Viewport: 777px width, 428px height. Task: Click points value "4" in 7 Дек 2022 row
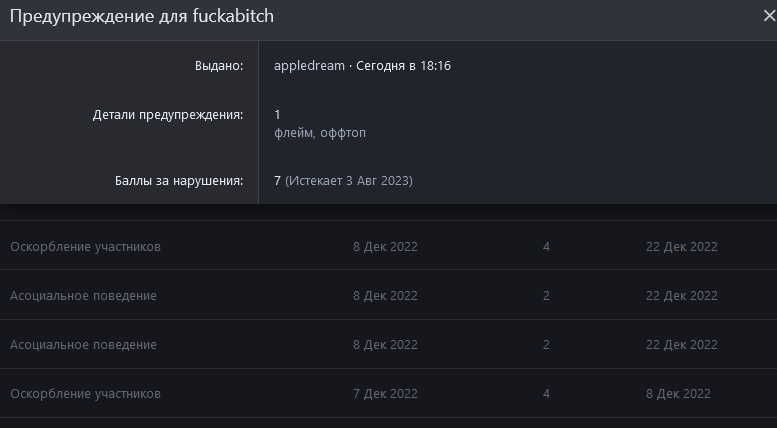click(x=546, y=394)
